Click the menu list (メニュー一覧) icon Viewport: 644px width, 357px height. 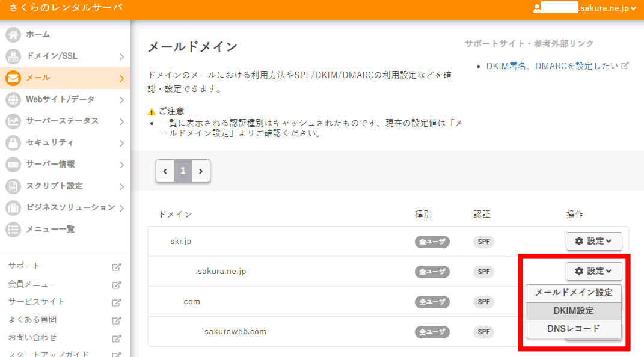pyautogui.click(x=13, y=230)
